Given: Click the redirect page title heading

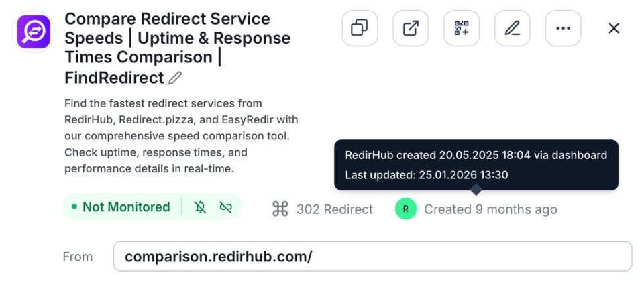Looking at the screenshot, I should pos(177,48).
